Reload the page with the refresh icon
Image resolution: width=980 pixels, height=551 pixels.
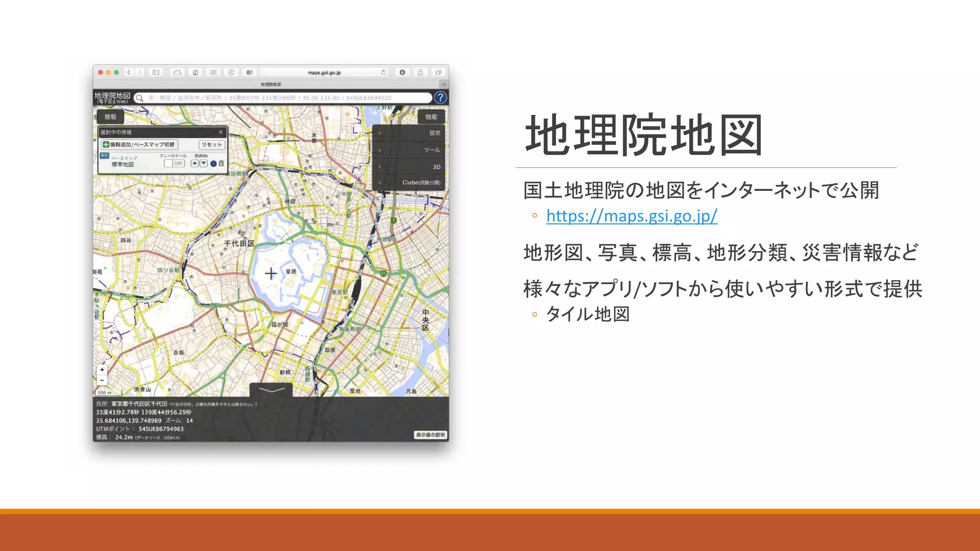pos(383,72)
